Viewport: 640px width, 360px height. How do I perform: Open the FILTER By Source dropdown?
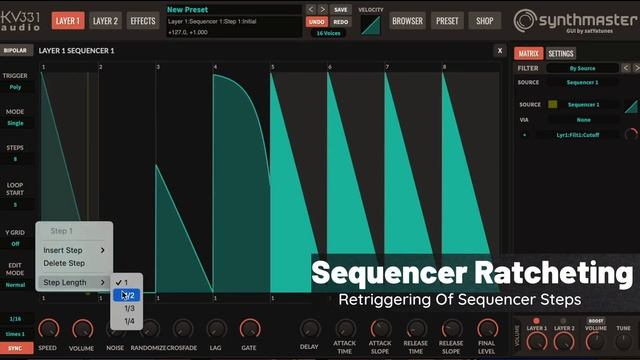tap(582, 68)
